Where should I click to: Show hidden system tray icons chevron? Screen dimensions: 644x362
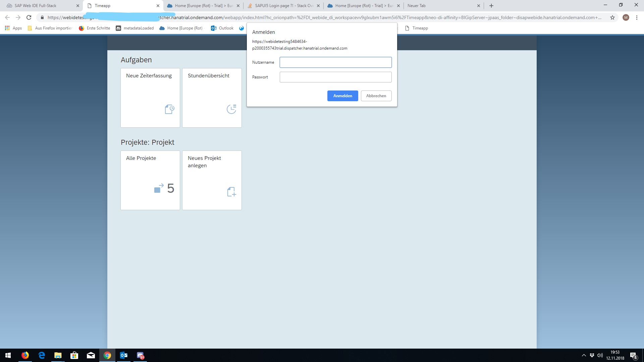(584, 355)
